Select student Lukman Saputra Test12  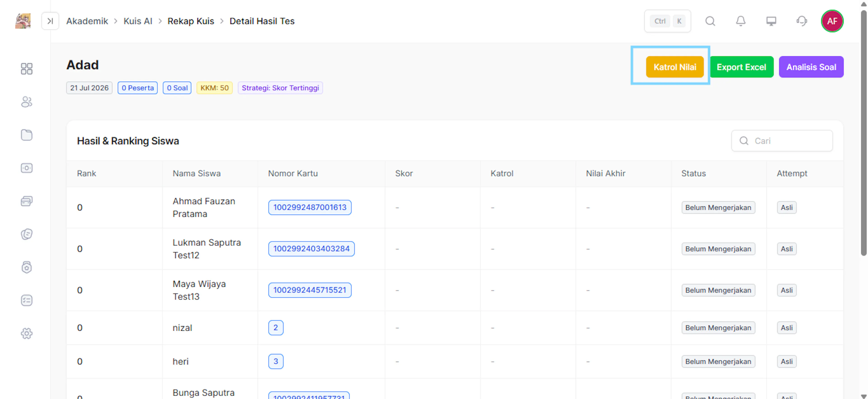[x=207, y=249]
